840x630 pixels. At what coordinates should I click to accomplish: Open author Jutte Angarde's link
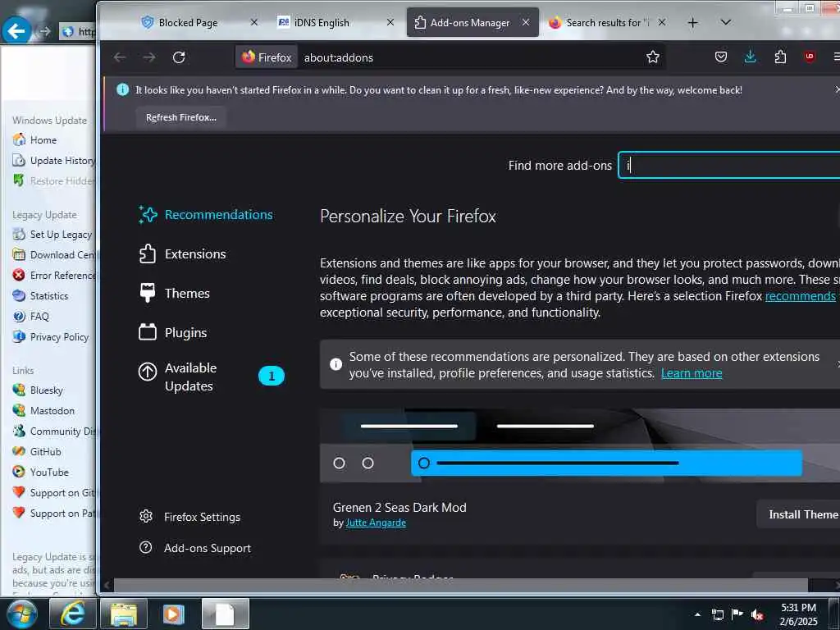(x=376, y=523)
